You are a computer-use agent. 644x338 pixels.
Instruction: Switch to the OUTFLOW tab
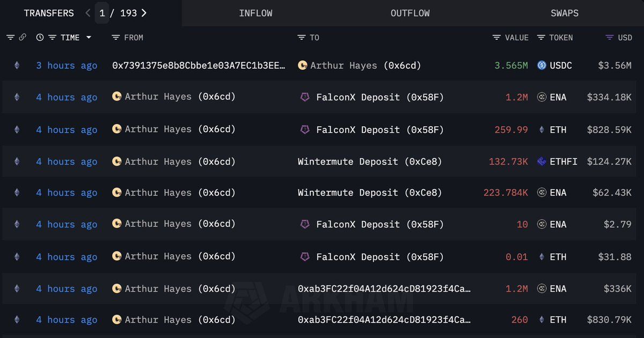pos(410,13)
